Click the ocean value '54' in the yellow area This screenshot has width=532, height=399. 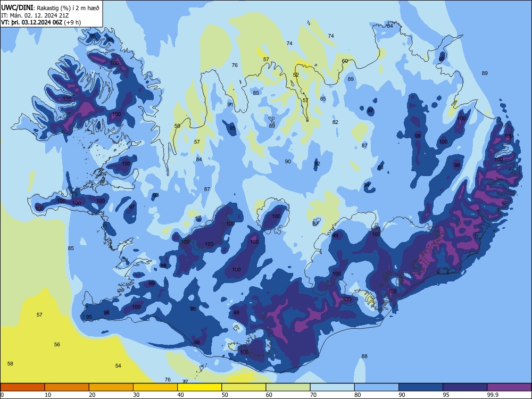point(118,366)
